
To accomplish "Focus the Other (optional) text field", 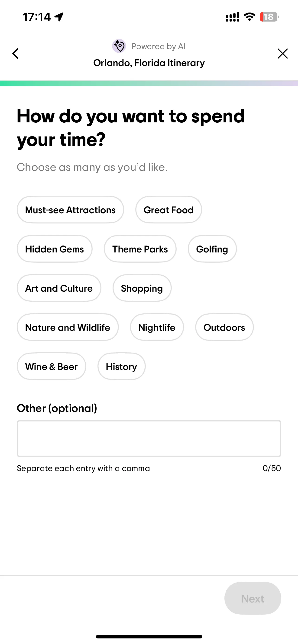I will click(149, 439).
